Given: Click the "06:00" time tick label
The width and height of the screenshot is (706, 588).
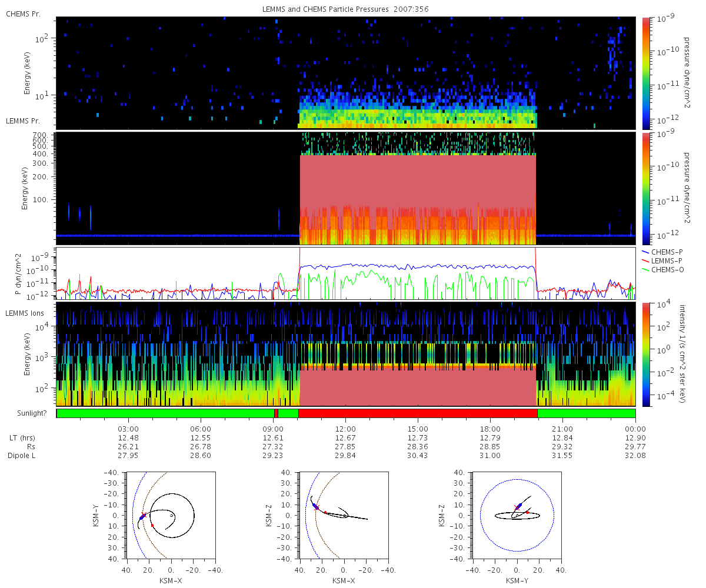Looking at the screenshot, I should pos(201,428).
